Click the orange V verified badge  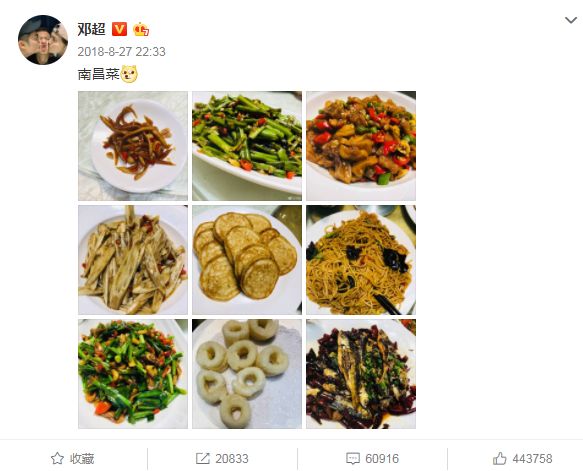coord(119,29)
